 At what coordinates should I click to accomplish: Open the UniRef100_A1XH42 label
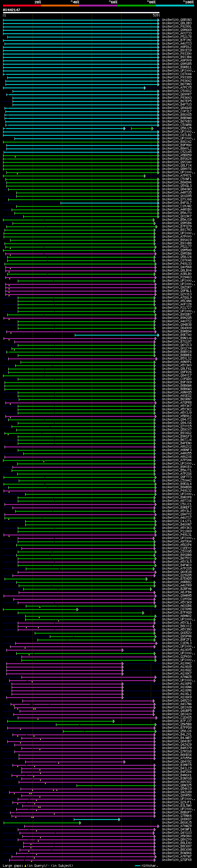(x=177, y=663)
